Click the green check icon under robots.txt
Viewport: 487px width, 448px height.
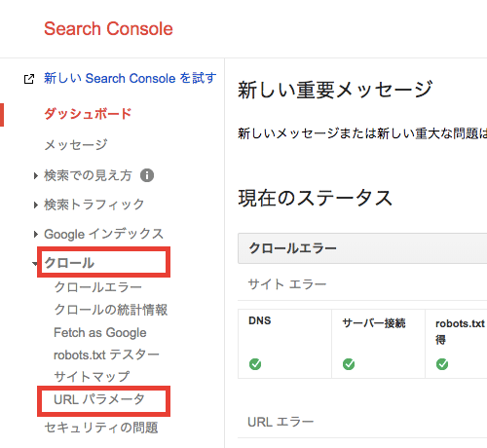point(442,364)
